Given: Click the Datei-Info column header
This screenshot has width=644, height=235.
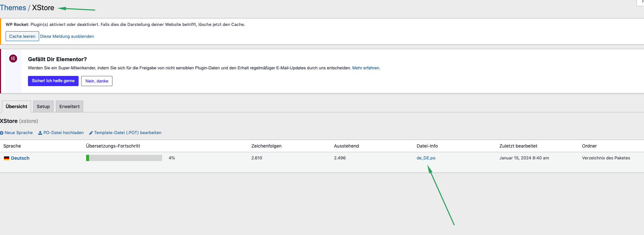Looking at the screenshot, I should point(427,146).
